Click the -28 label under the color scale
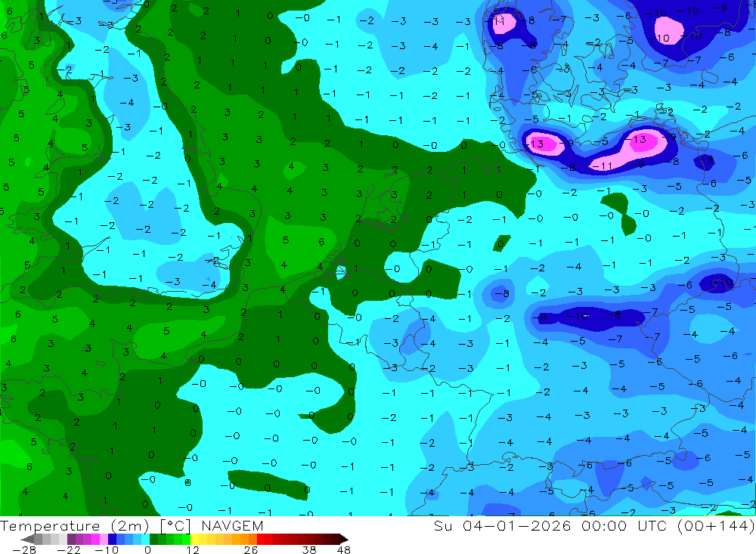Image resolution: width=756 pixels, height=554 pixels. pos(24,550)
